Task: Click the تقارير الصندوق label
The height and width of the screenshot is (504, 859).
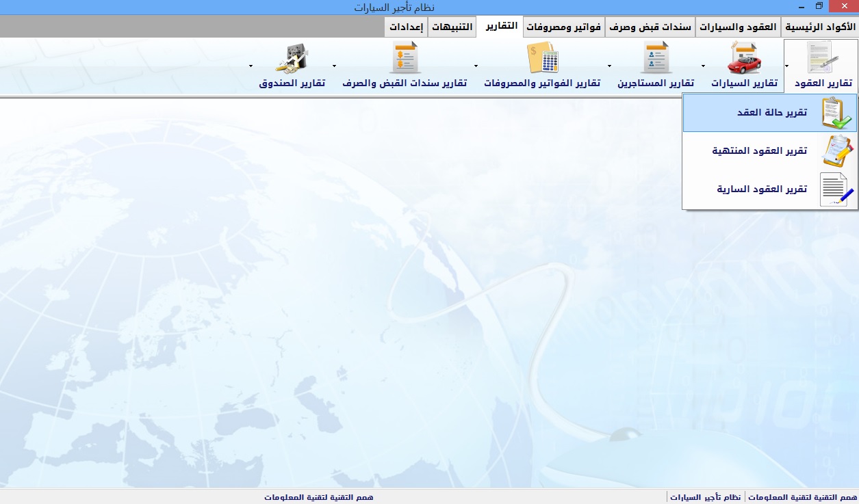Action: (292, 83)
